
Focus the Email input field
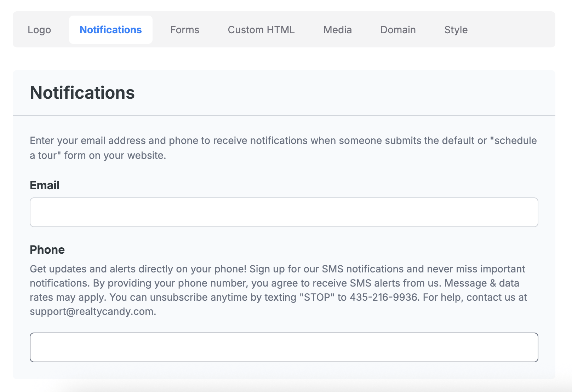click(284, 212)
